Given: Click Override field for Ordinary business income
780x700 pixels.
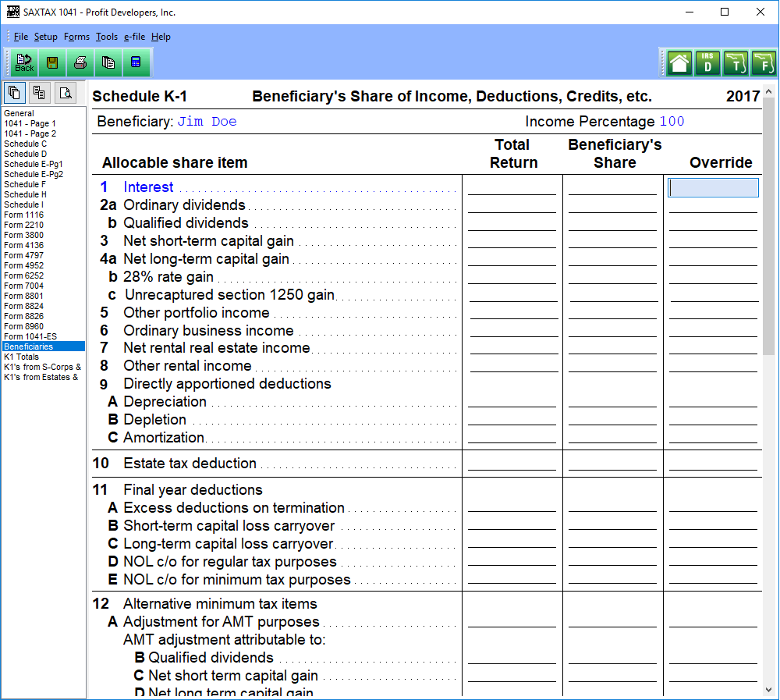Looking at the screenshot, I should pyautogui.click(x=713, y=330).
